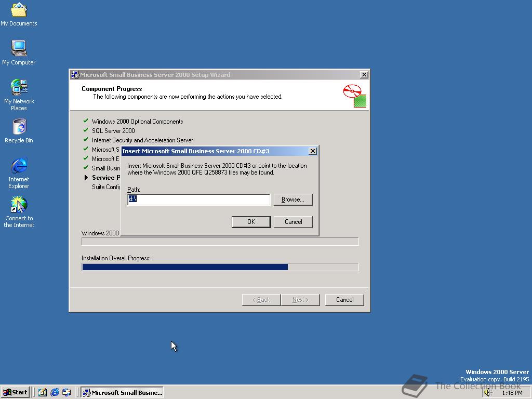This screenshot has width=532, height=399.
Task: Open the My Documents desktop icon
Action: [19, 14]
